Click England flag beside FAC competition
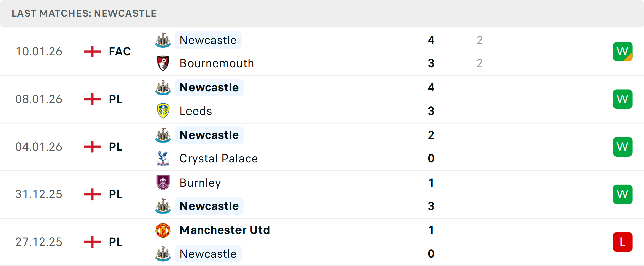This screenshot has width=644, height=266. (92, 52)
